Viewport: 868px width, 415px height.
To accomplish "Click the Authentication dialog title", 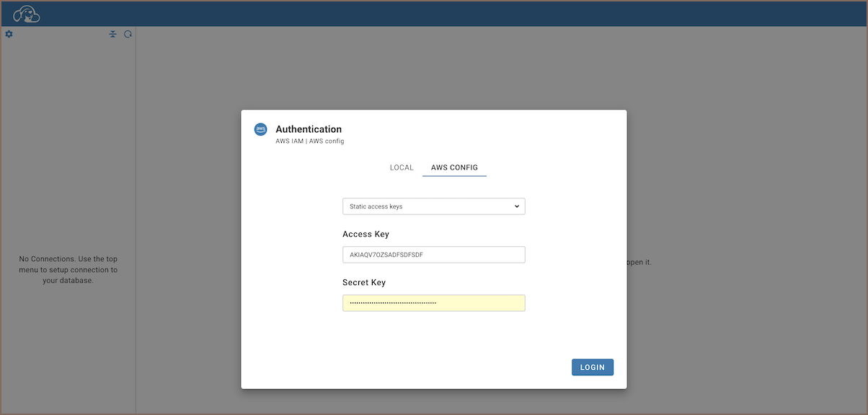I will [x=309, y=129].
